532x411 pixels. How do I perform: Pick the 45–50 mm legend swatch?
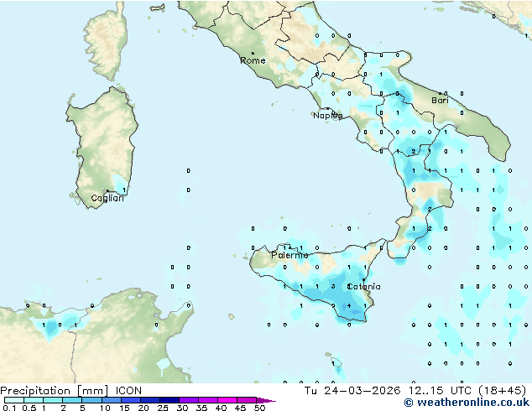[247, 400]
